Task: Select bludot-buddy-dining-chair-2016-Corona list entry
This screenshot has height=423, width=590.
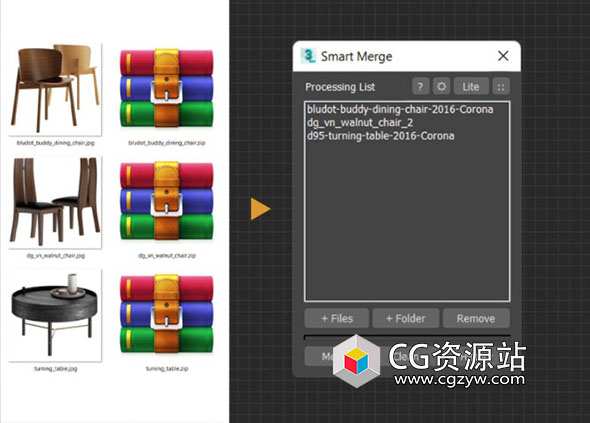Action: coord(400,110)
